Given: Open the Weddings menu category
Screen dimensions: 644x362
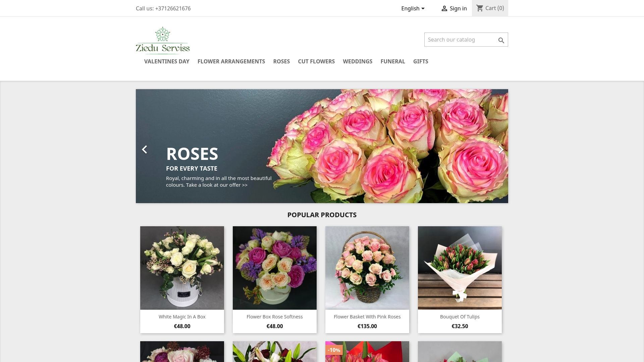Looking at the screenshot, I should (358, 61).
